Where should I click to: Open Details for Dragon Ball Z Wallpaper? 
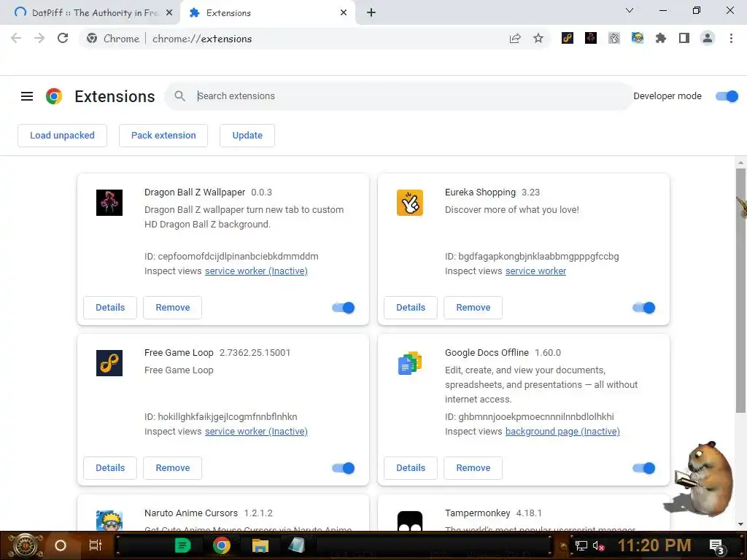[x=110, y=308]
